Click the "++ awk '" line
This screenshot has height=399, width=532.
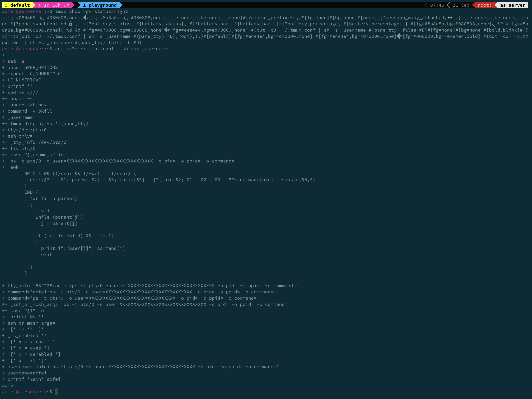click(x=13, y=168)
